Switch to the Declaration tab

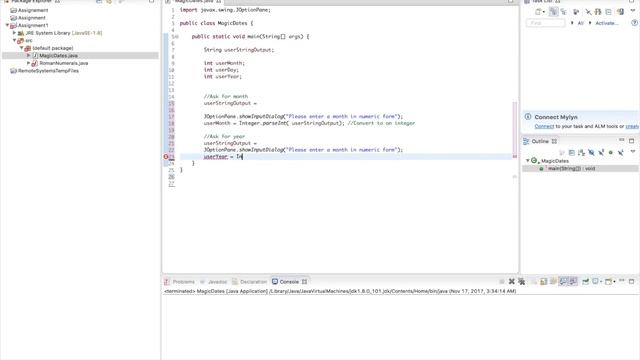[x=249, y=282]
